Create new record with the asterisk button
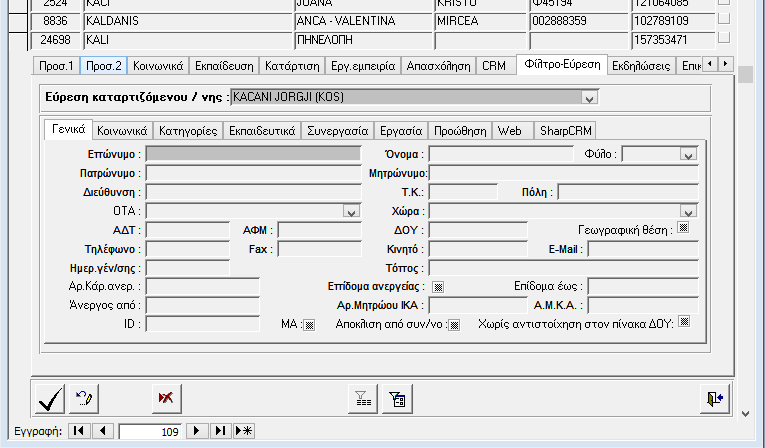765x448 pixels. pos(244,431)
